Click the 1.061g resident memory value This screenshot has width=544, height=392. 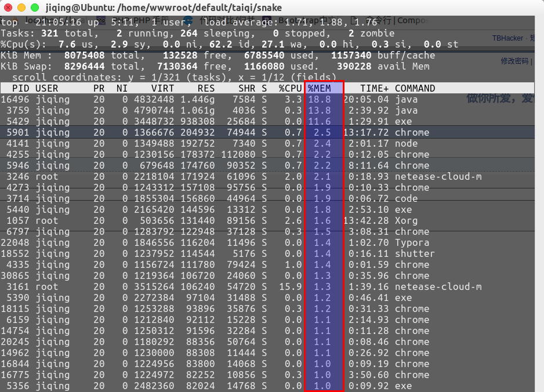tap(197, 111)
